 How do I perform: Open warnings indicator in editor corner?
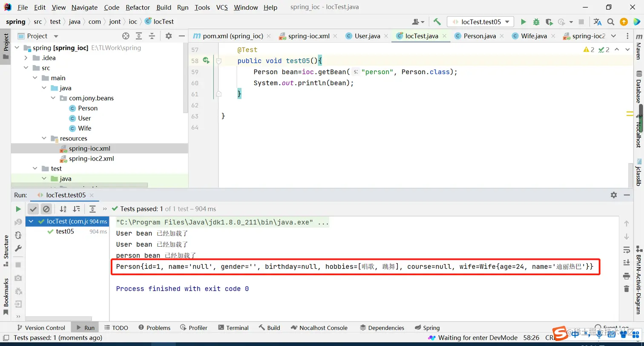coord(589,50)
